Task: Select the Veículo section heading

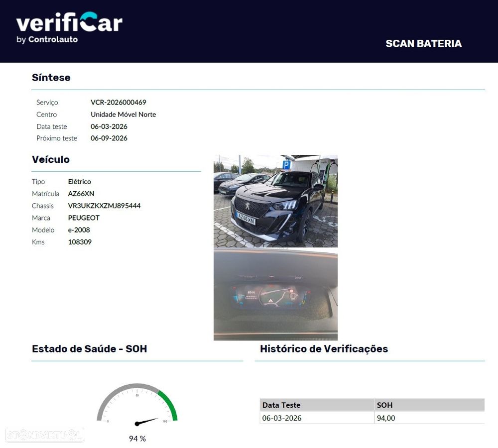Action: (50, 159)
